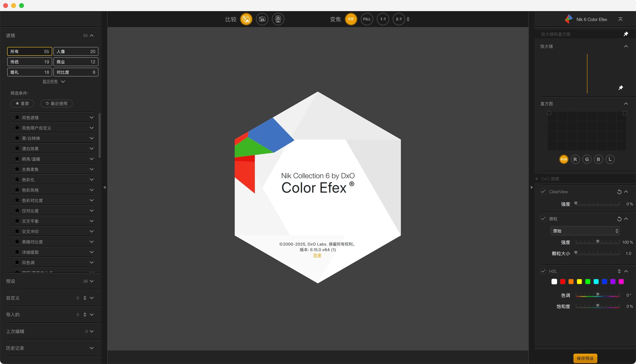Favorite the 双色滤镜 filter star
Viewport: 636px width, 364px height.
tap(17, 117)
